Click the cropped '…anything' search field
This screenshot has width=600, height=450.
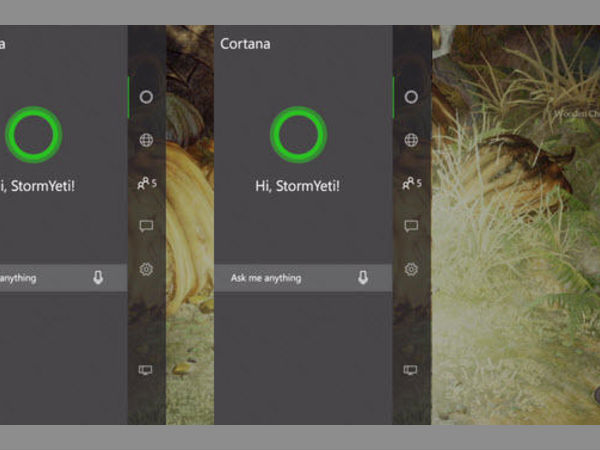click(x=64, y=278)
